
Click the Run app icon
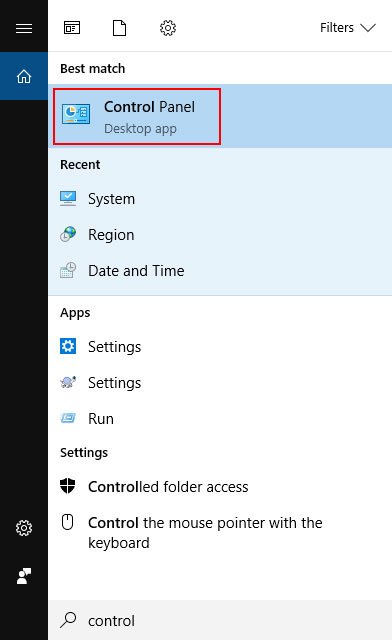coord(68,418)
